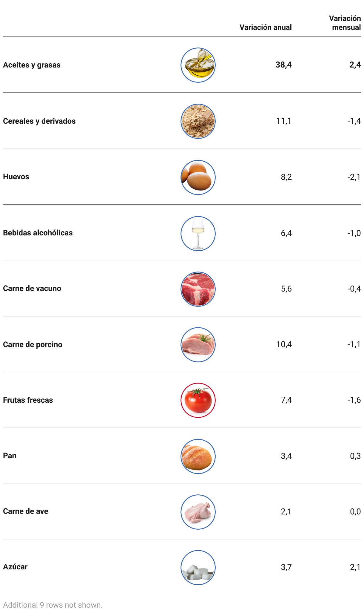
Task: Select the Carne de porcino 10,4 value
Action: [x=284, y=344]
